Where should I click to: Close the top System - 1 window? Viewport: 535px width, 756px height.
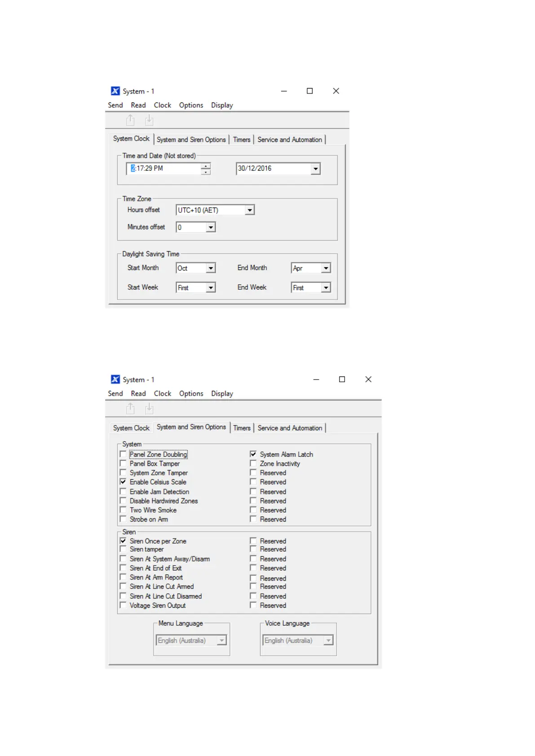coord(336,91)
